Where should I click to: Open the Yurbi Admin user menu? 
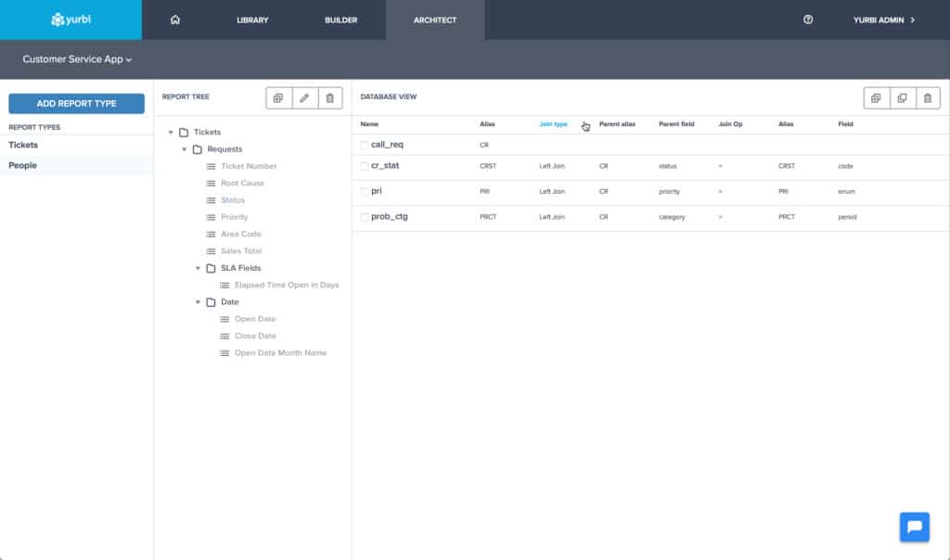click(x=884, y=19)
